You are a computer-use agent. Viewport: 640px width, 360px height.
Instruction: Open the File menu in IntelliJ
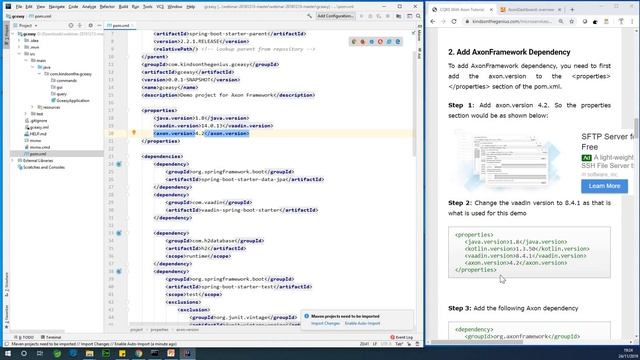(19, 7)
